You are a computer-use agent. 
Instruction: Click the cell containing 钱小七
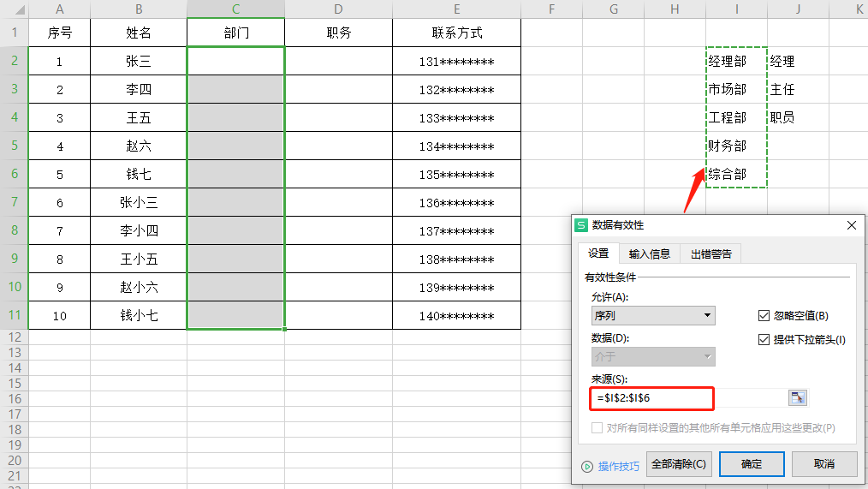pos(139,315)
